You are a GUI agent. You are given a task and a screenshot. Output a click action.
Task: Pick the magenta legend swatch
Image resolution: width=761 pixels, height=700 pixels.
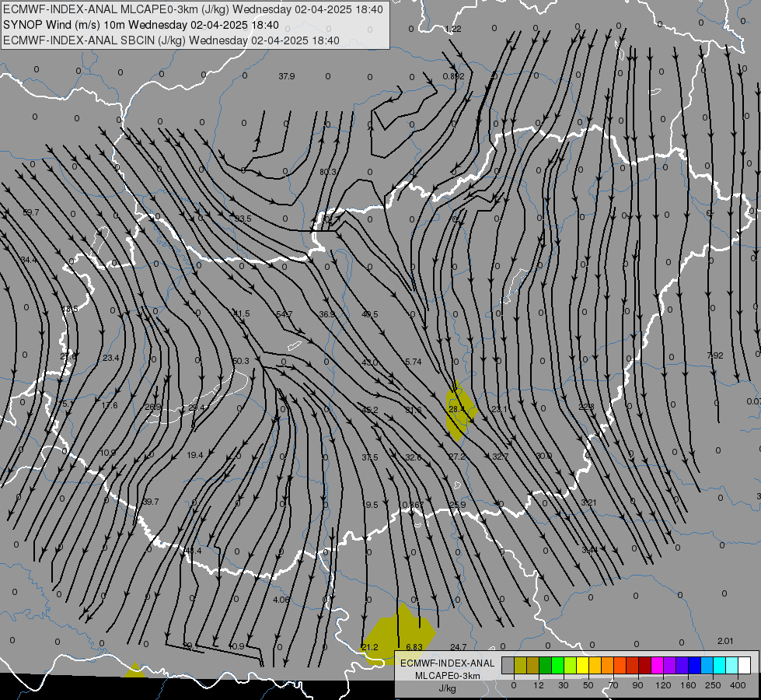[657, 666]
